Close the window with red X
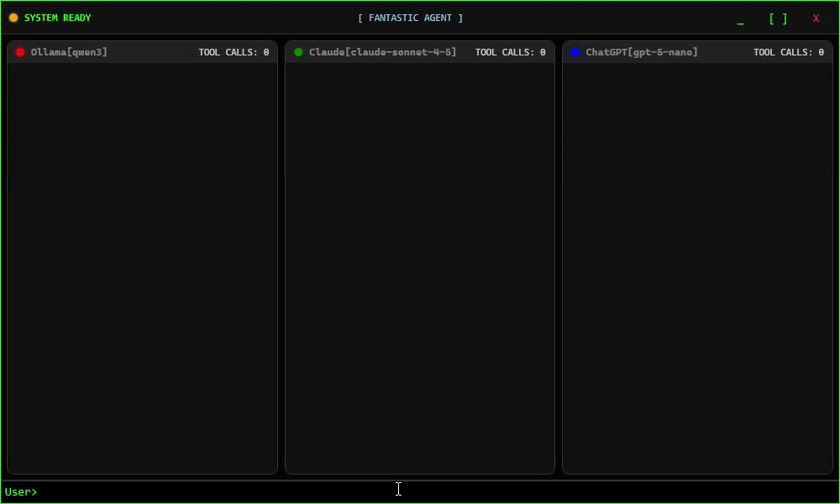Screen dimensions: 840x504 pyautogui.click(x=816, y=18)
